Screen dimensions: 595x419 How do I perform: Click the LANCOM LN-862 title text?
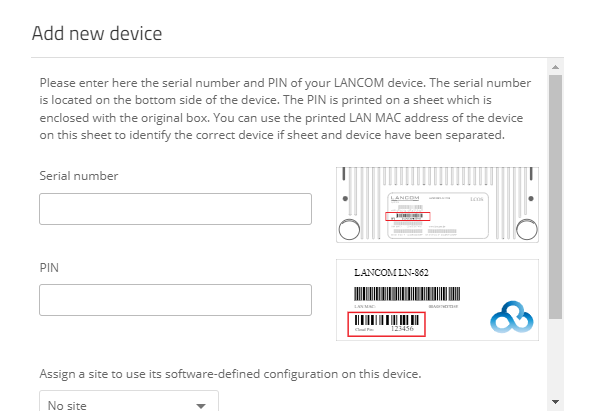click(391, 273)
